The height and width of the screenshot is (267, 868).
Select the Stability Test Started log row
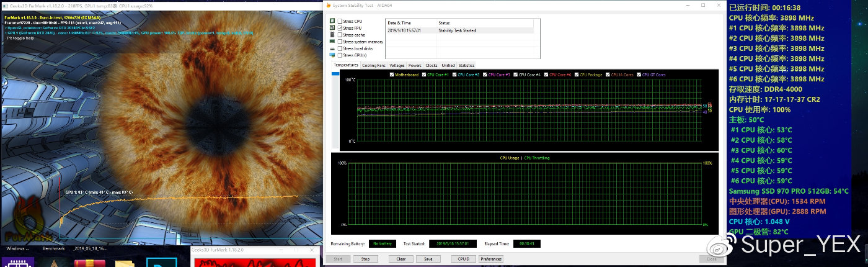point(459,30)
